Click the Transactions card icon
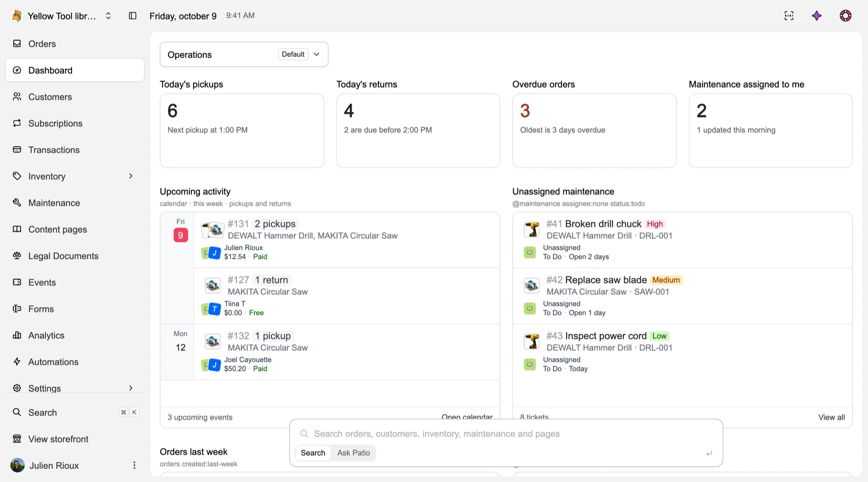This screenshot has height=482, width=868. point(17,149)
